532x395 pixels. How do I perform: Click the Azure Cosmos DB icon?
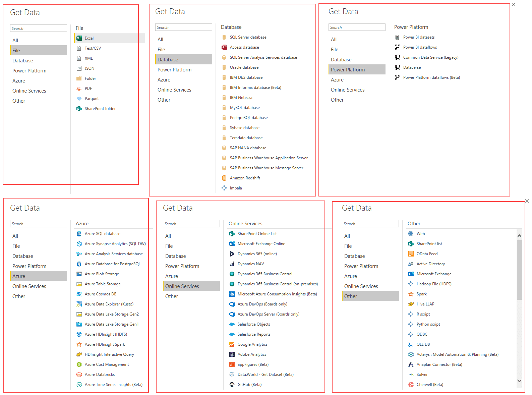[79, 294]
